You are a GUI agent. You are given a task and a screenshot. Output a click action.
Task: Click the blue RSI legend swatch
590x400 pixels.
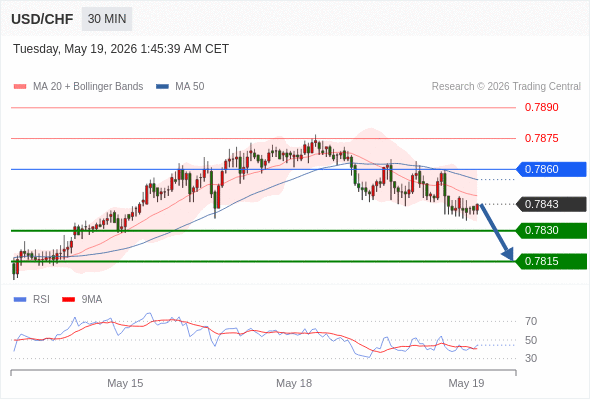coord(20,300)
